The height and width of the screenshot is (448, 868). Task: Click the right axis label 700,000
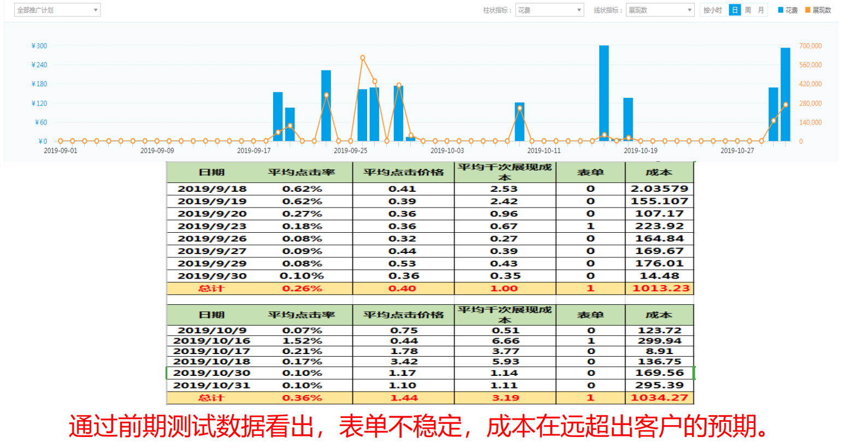click(811, 46)
